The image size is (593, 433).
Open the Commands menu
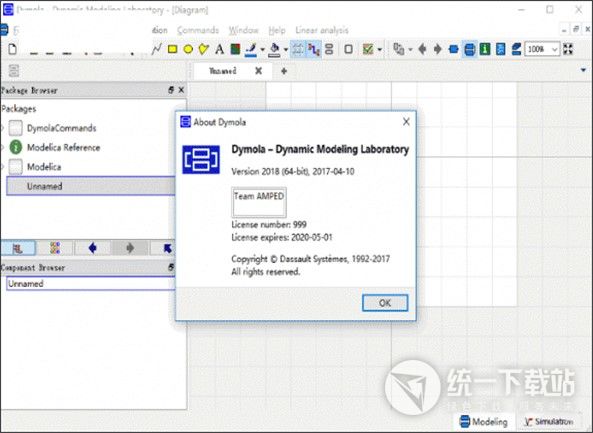[x=198, y=30]
